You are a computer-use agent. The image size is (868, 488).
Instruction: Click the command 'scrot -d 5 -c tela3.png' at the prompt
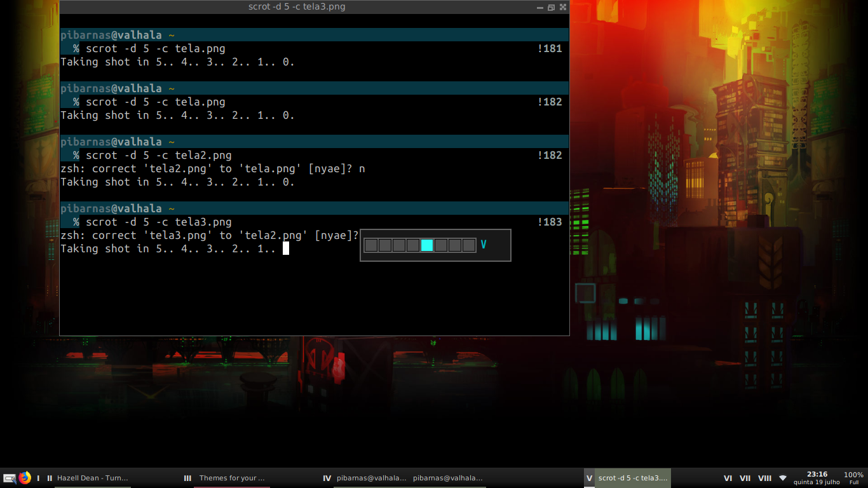pos(159,222)
